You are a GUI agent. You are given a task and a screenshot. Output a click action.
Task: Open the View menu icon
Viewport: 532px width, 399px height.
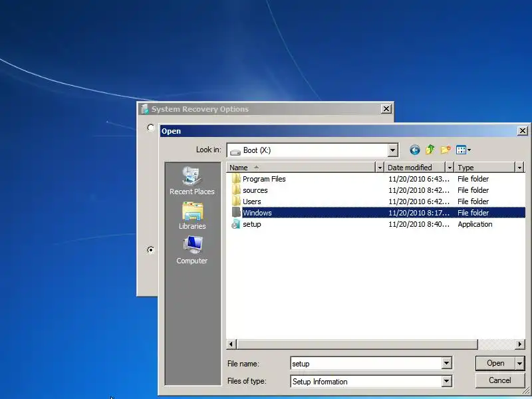point(461,150)
